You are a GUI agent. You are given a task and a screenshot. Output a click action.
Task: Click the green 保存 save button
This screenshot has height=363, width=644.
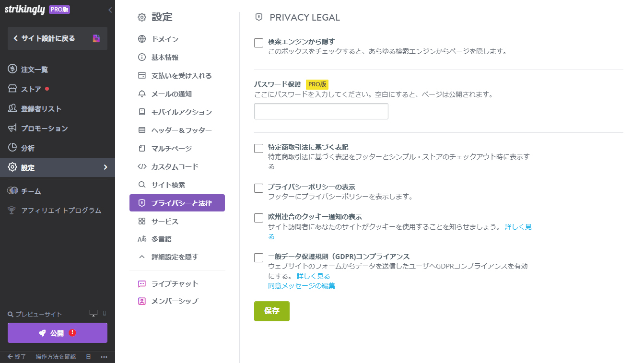click(x=272, y=311)
